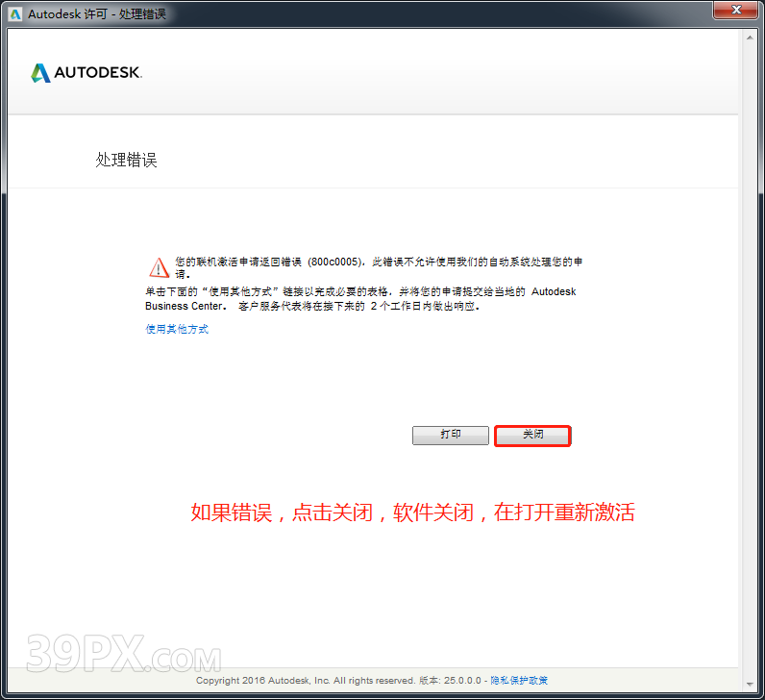Open the 隐私保护政策 link
The width and height of the screenshot is (765, 700).
point(519,680)
